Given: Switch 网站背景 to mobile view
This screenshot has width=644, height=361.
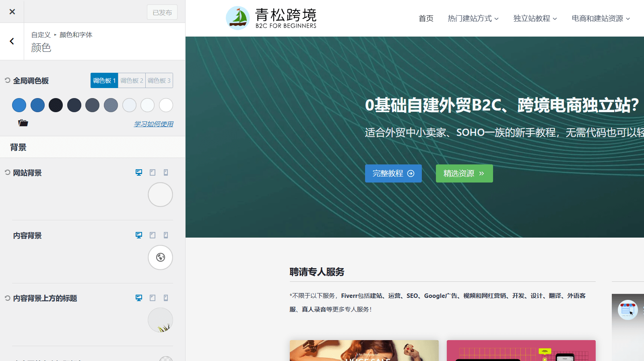Looking at the screenshot, I should click(166, 172).
